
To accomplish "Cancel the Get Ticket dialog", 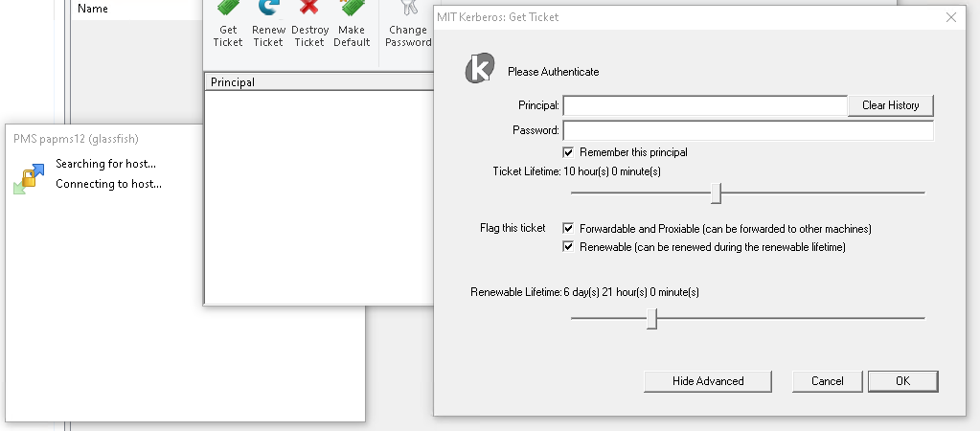I will [827, 381].
